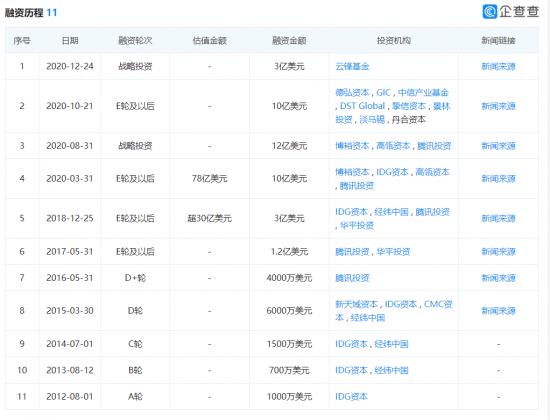Viewport: 550px width, 420px height.
Task: Open 华平投资 link in 2017-05-31 row
Action: coord(393,252)
